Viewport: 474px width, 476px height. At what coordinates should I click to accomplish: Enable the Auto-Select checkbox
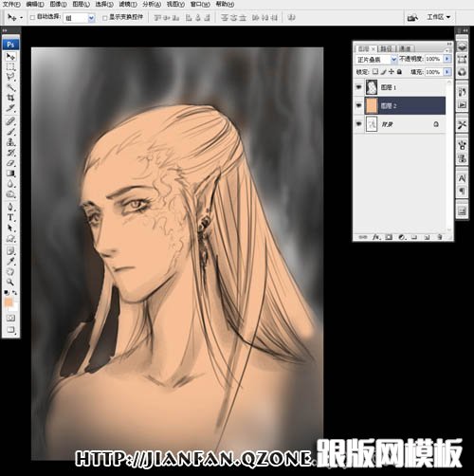(x=32, y=17)
